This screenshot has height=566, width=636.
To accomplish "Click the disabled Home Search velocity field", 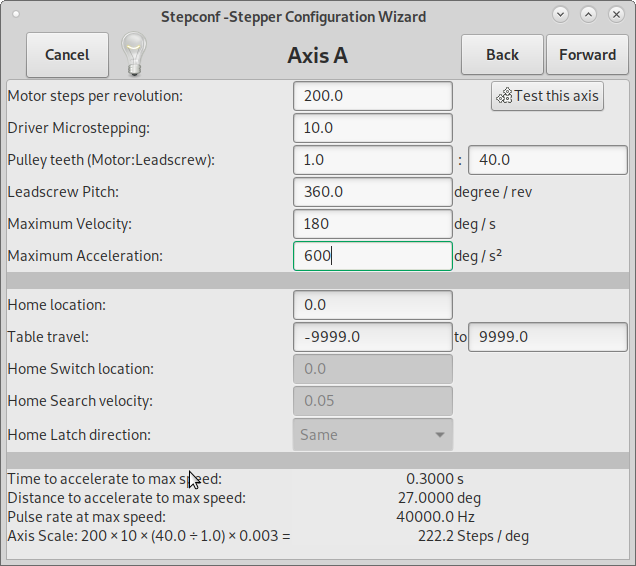I will (373, 401).
